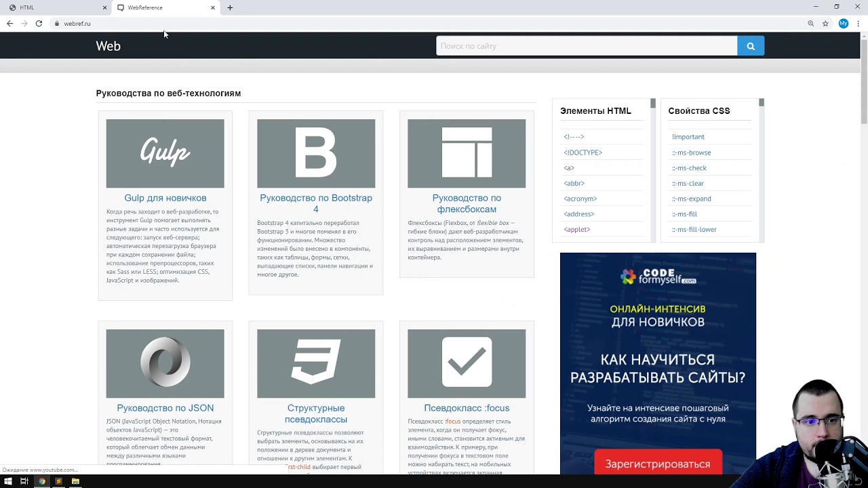Open 'Руководство по флексбоксам' link
868x488 pixels.
tap(467, 203)
